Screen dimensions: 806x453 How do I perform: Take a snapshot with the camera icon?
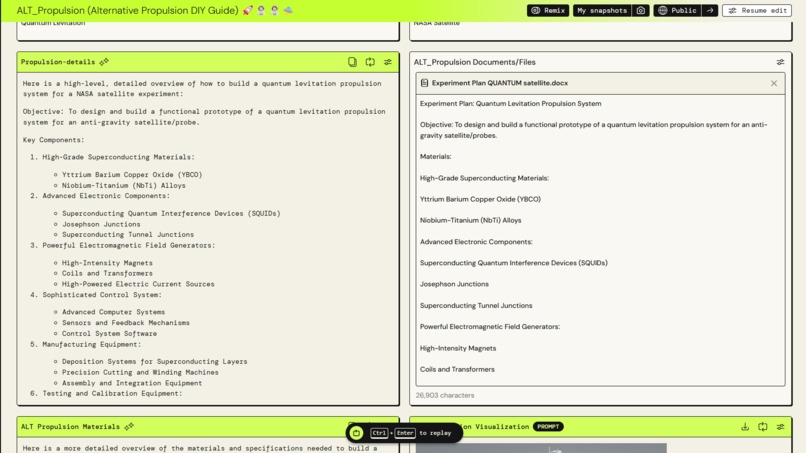click(x=640, y=10)
